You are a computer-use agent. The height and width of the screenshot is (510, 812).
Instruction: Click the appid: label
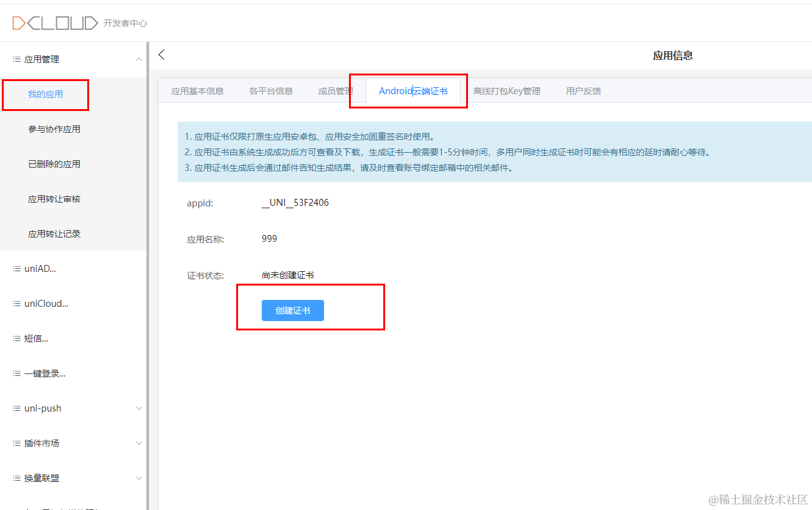(x=200, y=203)
